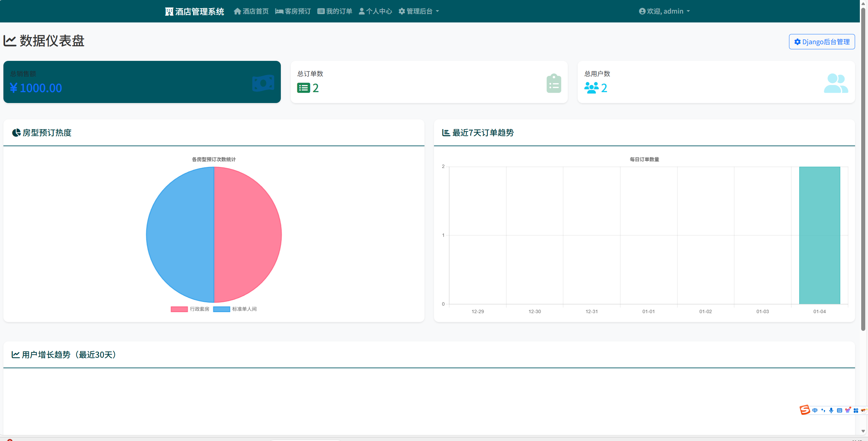Open the 酒店首页 home page

tap(251, 12)
